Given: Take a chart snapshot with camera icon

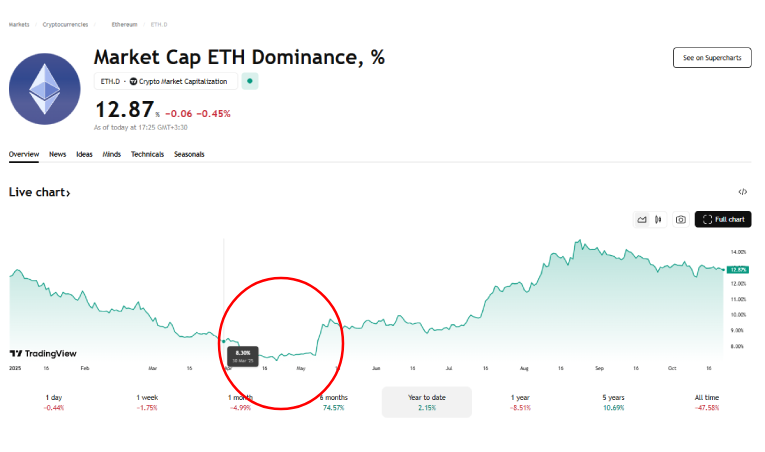Looking at the screenshot, I should [x=680, y=219].
